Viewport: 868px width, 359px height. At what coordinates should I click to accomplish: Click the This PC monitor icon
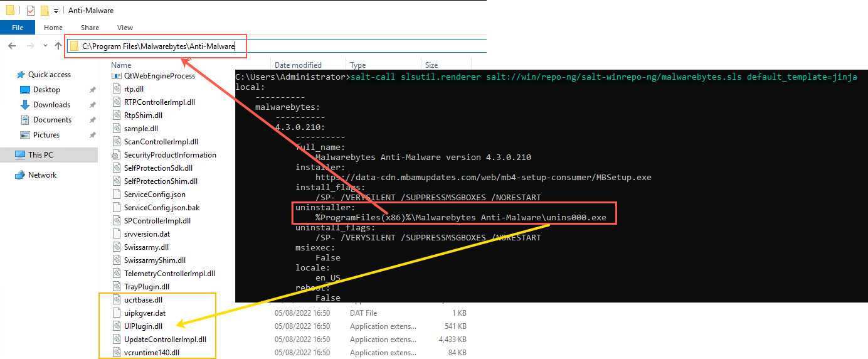pyautogui.click(x=19, y=155)
